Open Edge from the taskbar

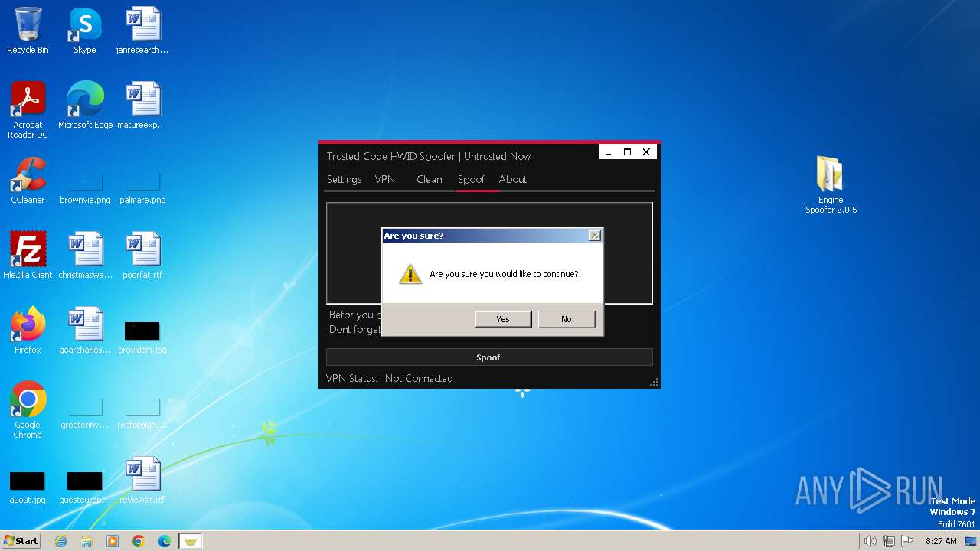click(165, 541)
